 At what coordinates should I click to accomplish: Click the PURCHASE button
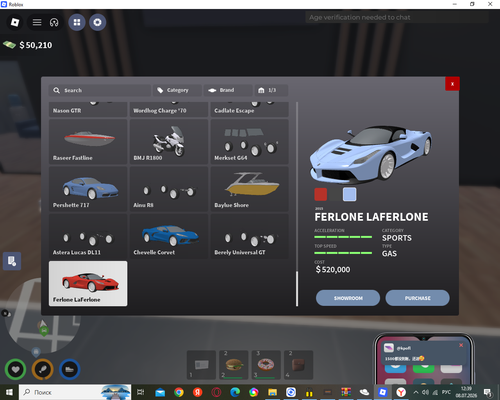click(418, 298)
